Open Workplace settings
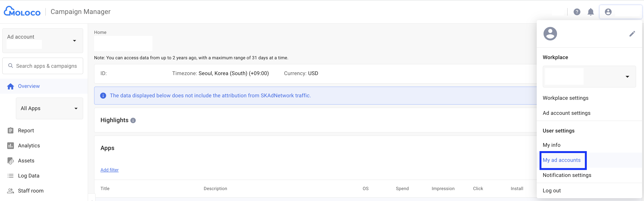The image size is (644, 201). point(565,98)
